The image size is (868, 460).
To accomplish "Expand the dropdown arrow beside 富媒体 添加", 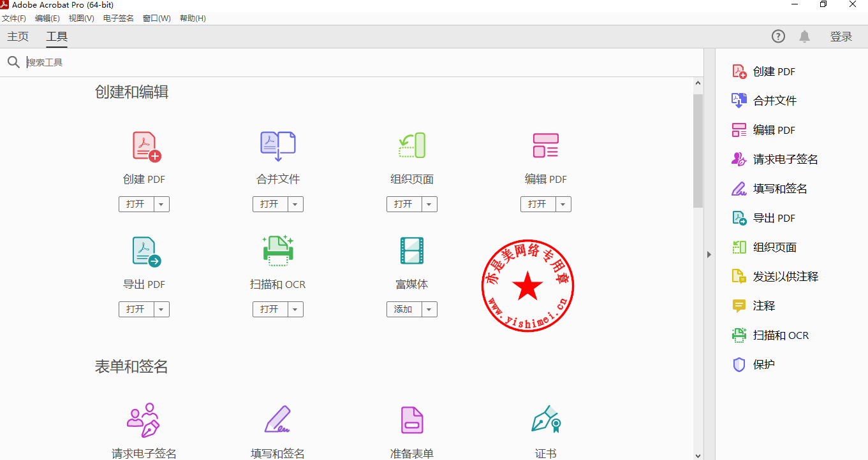I will 429,309.
